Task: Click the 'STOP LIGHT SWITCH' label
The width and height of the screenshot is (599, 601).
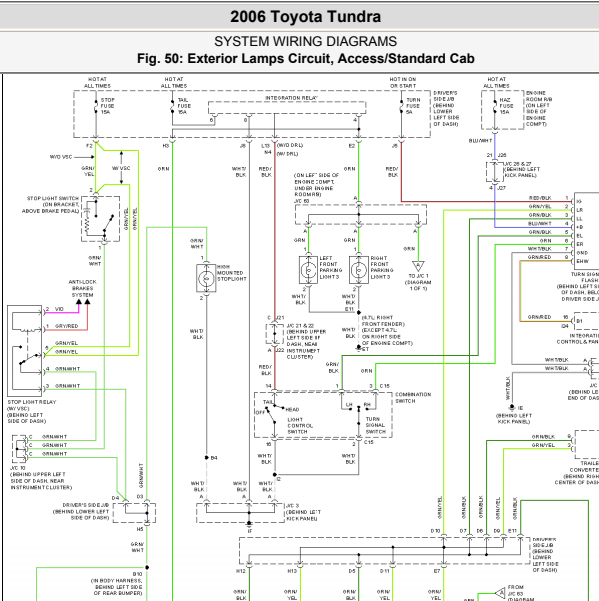Action: pos(53,199)
